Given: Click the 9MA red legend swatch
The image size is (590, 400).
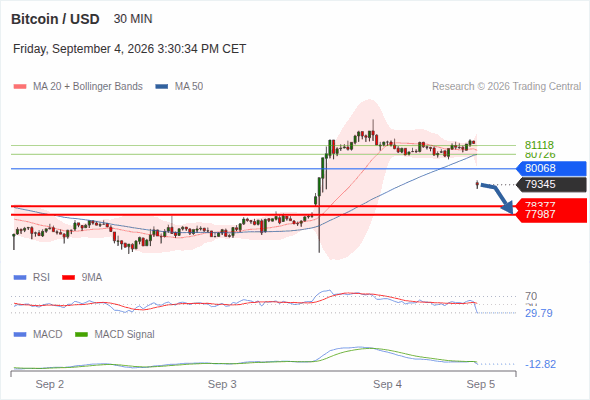Looking at the screenshot, I should [68, 278].
